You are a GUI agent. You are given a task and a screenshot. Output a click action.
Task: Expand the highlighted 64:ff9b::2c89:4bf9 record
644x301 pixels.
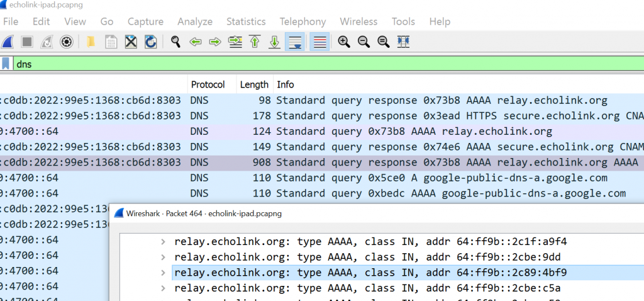[164, 272]
